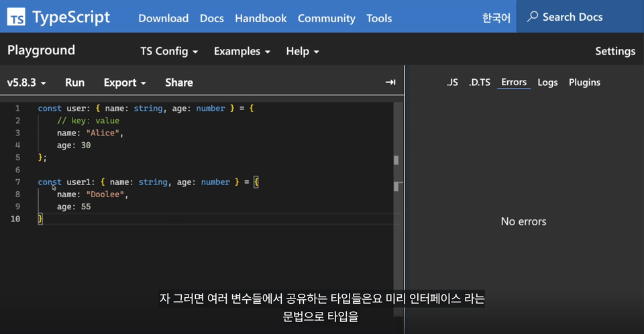Click line number 1 in the gutter
This screenshot has width=644, height=334.
[17, 109]
